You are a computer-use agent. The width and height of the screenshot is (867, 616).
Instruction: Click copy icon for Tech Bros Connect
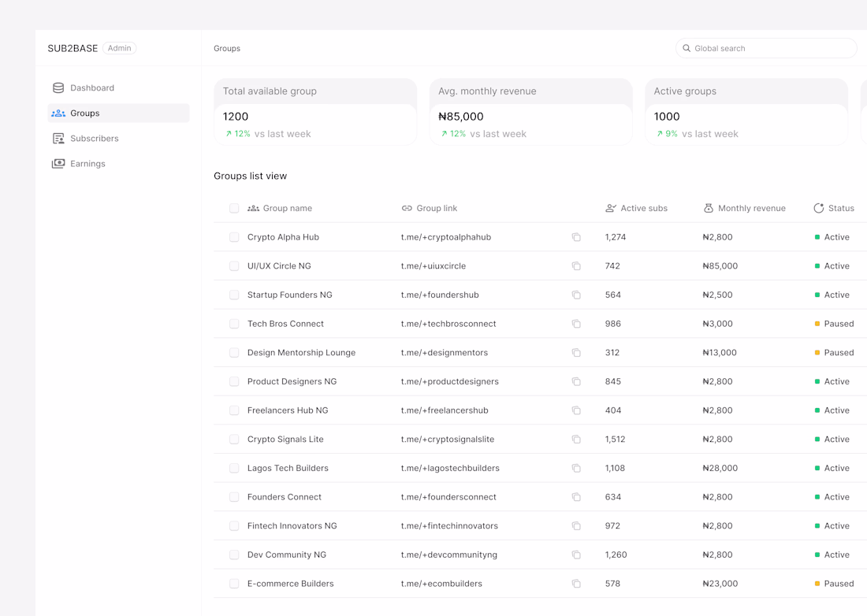tap(576, 324)
